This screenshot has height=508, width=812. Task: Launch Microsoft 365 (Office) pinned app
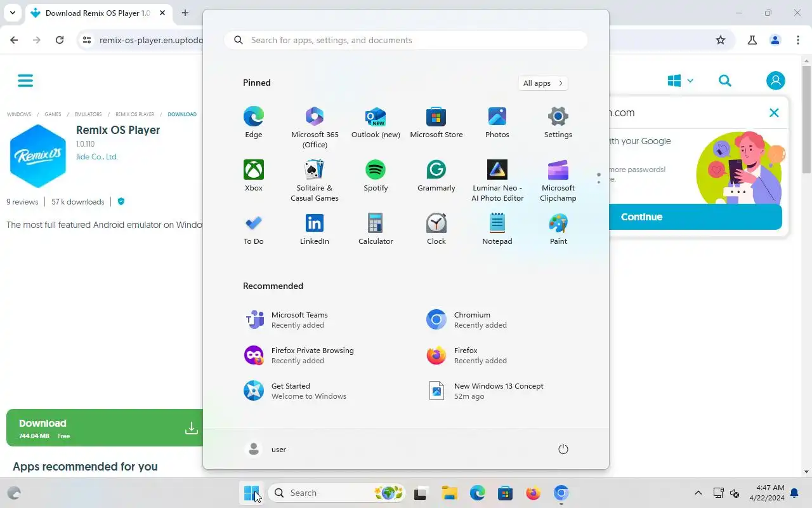[x=315, y=127]
